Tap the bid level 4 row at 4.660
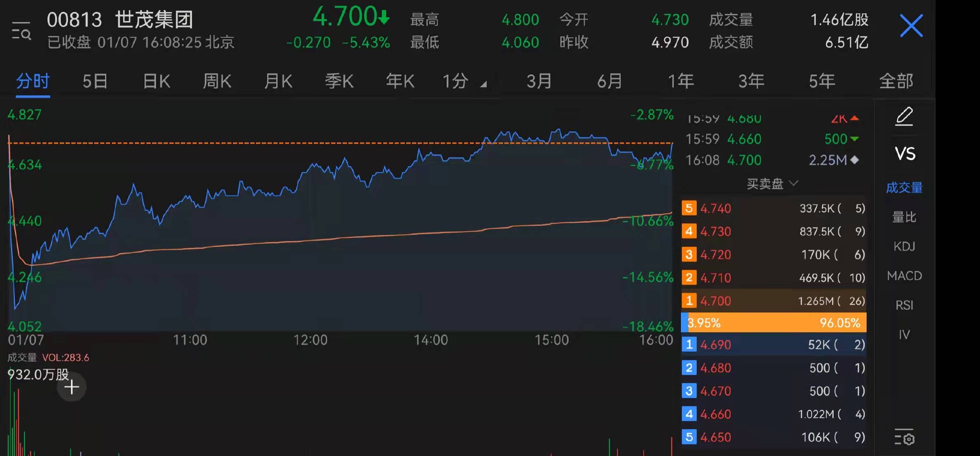 tap(773, 414)
